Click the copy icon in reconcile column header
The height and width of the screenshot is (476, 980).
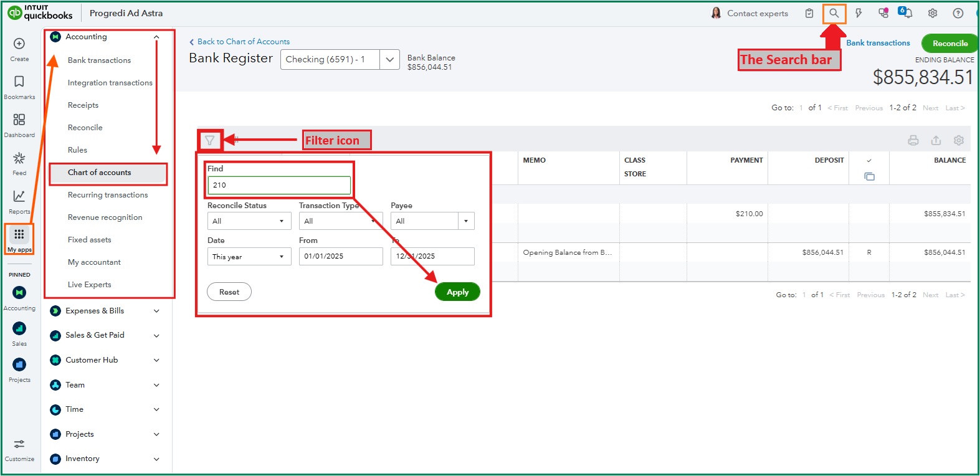pos(869,177)
